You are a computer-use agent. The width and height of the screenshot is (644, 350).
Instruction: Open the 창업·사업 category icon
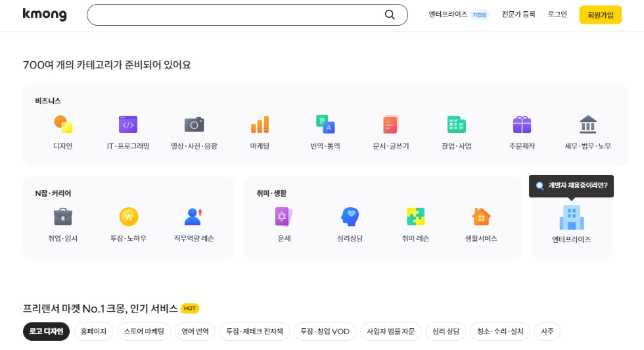point(456,124)
